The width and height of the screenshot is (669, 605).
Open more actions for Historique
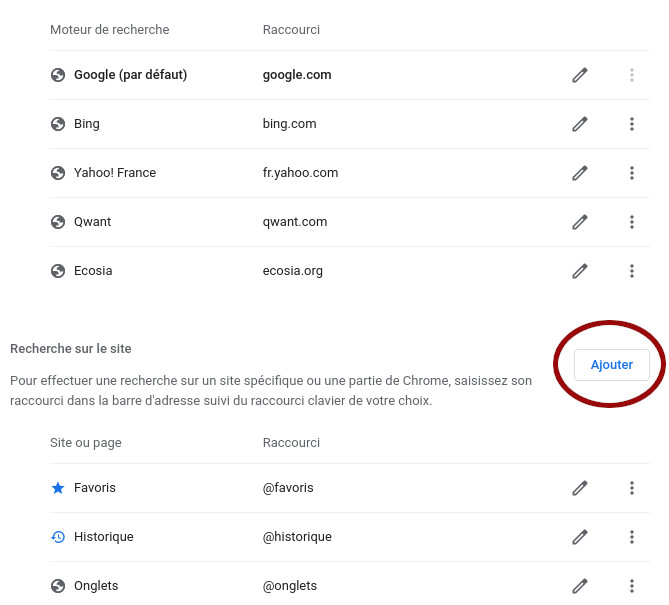pyautogui.click(x=632, y=537)
